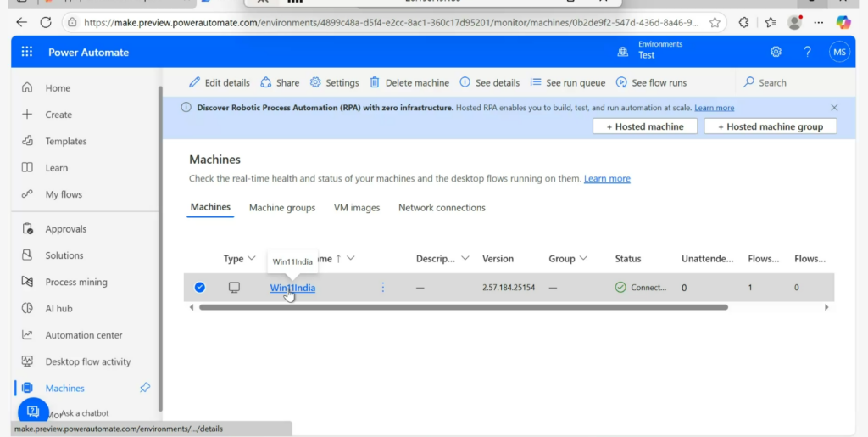This screenshot has height=437, width=868.
Task: Deselect the Win11India row checkbox
Action: click(x=200, y=287)
